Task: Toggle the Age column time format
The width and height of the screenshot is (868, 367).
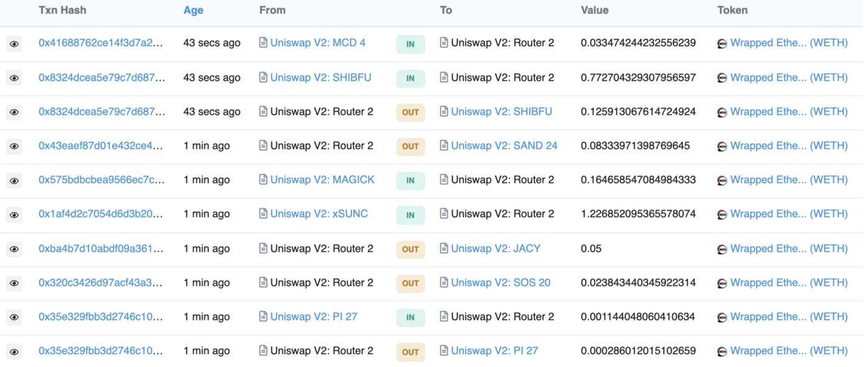Action: 193,10
